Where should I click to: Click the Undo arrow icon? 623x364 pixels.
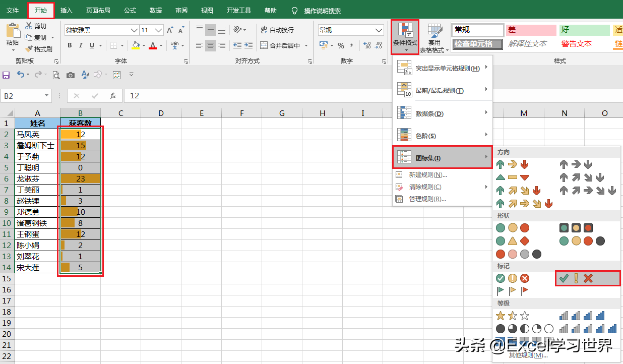point(20,75)
